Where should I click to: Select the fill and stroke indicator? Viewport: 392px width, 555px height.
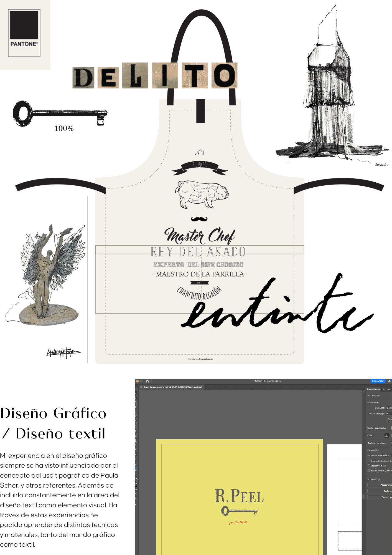136,485
